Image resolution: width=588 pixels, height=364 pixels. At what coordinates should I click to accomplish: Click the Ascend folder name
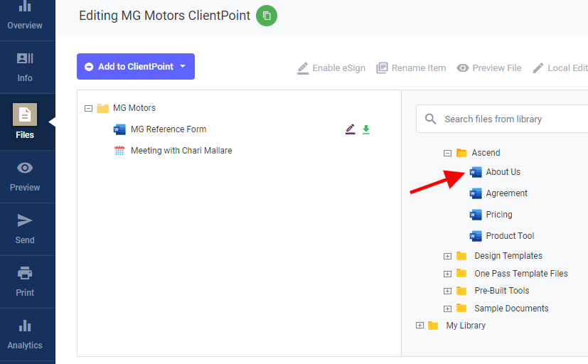point(486,153)
